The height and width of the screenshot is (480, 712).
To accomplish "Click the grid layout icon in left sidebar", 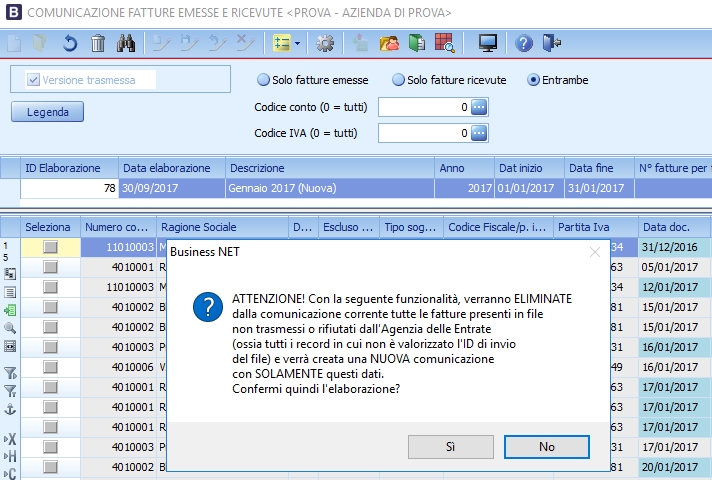I will [10, 274].
